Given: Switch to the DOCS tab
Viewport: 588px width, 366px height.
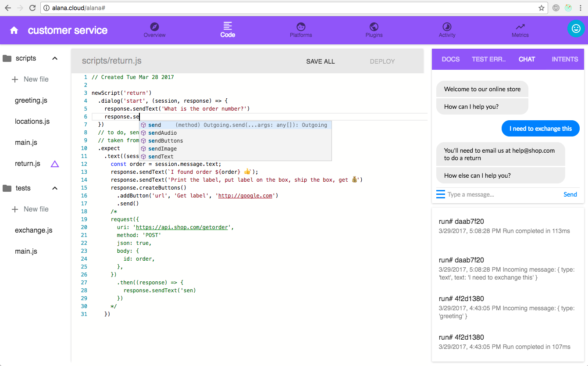Looking at the screenshot, I should point(451,59).
